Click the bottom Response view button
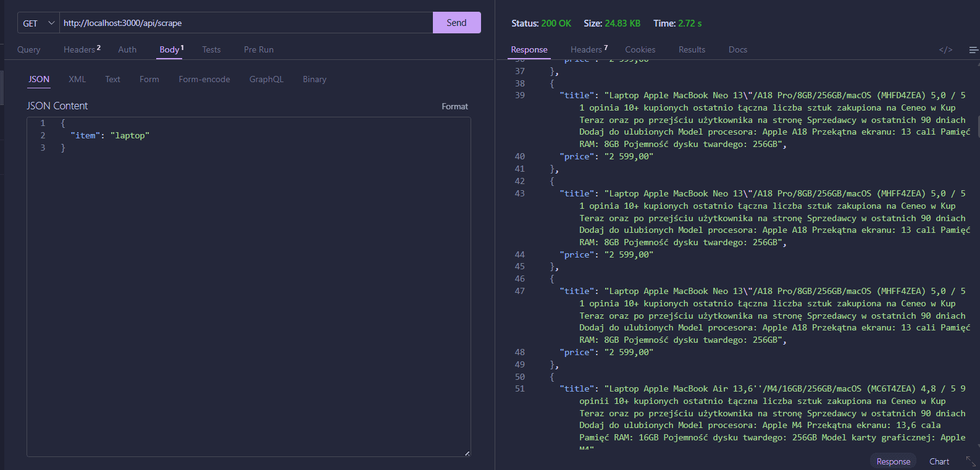The height and width of the screenshot is (470, 980). 893,461
